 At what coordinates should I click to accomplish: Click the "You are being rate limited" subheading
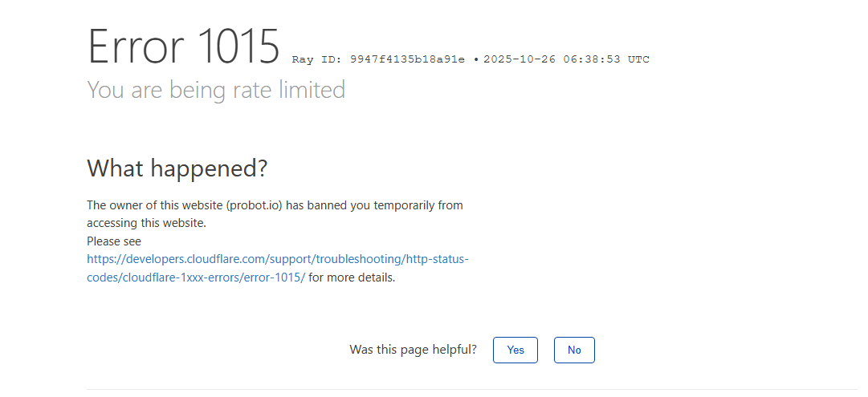point(216,90)
